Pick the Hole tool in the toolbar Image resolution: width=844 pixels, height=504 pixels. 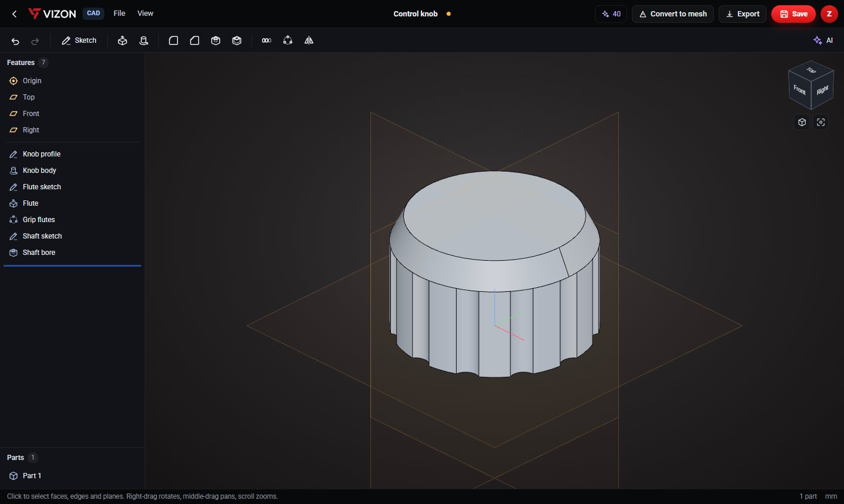point(216,40)
